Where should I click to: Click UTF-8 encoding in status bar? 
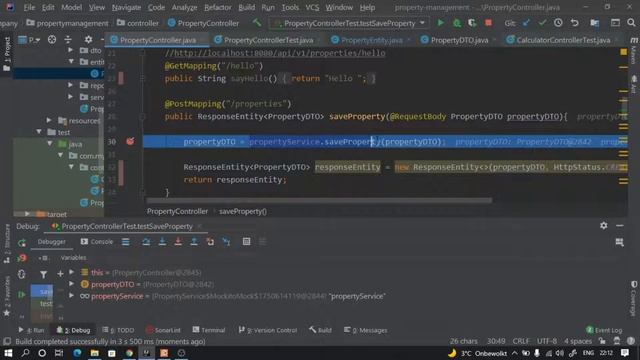tap(547, 341)
